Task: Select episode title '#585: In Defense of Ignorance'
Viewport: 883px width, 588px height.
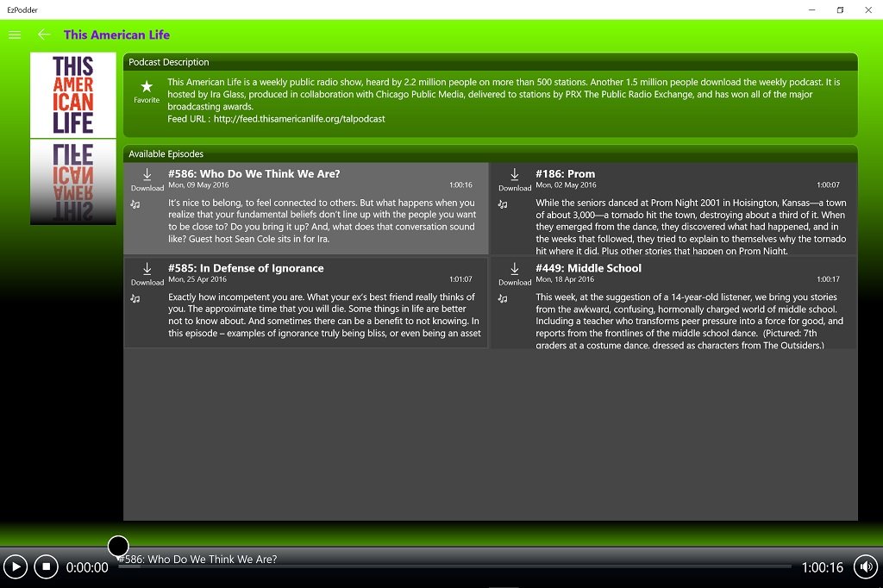Action: point(246,268)
